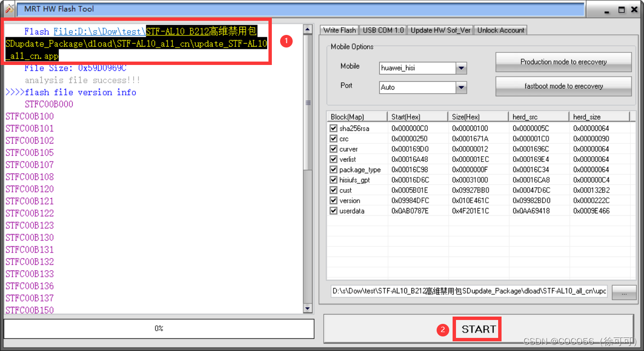Open the Port selection dropdown

[461, 88]
